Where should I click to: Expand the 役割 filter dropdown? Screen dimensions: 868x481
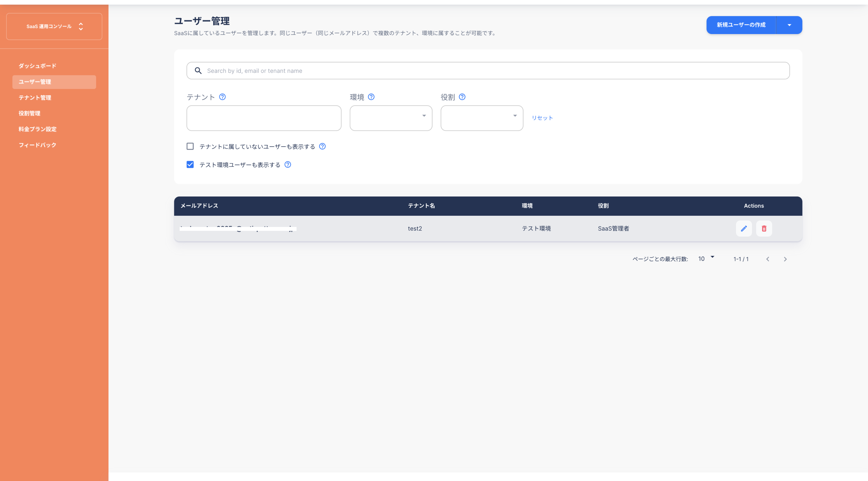point(482,118)
